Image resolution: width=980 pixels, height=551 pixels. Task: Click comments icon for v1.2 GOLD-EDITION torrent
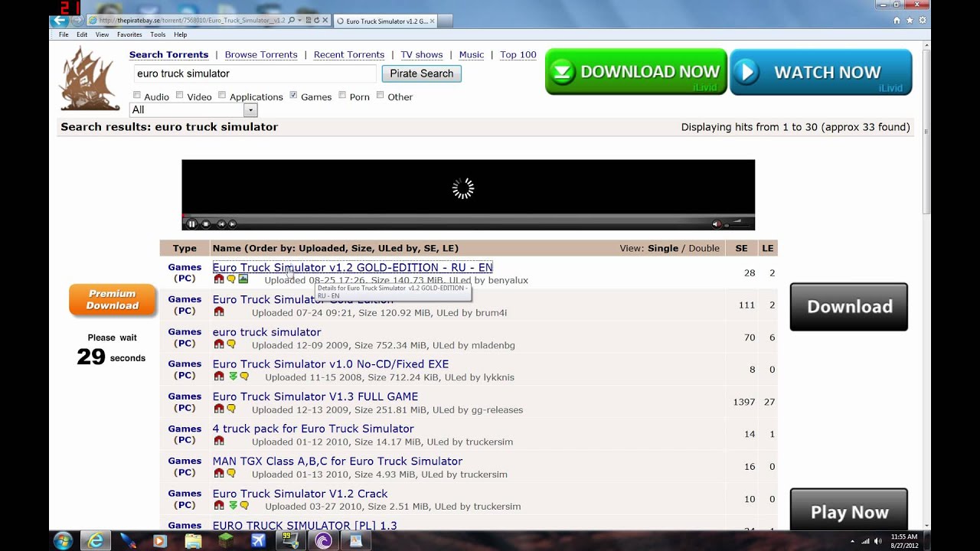pos(231,279)
